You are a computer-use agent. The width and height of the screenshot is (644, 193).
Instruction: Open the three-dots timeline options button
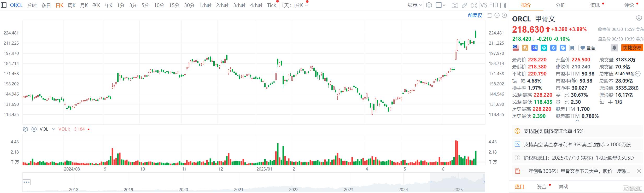[27, 182]
